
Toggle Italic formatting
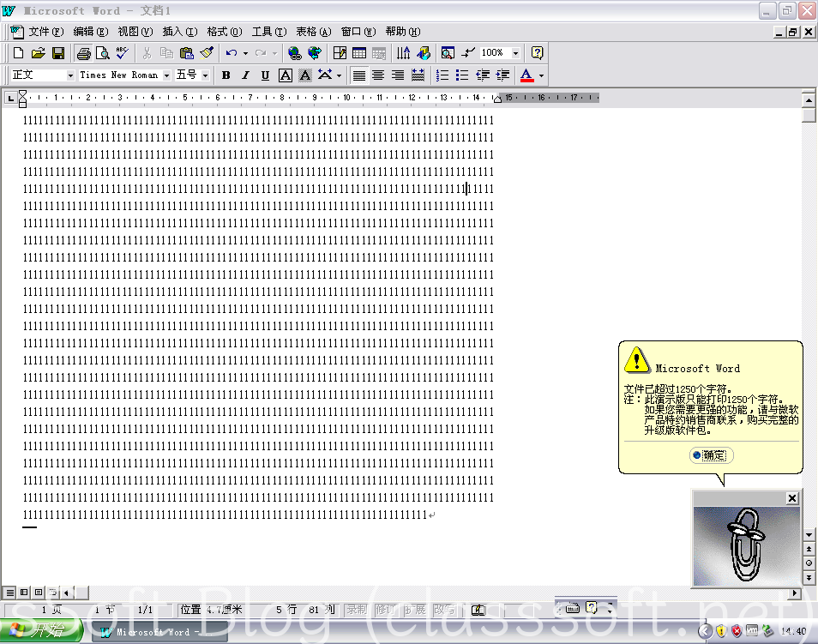245,75
